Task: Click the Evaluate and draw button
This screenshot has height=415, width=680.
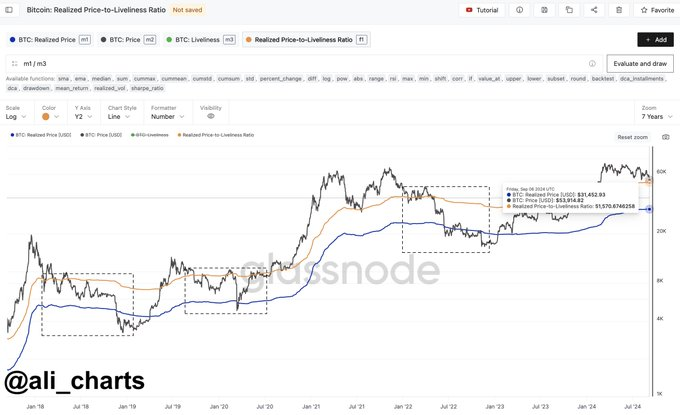Action: (639, 63)
